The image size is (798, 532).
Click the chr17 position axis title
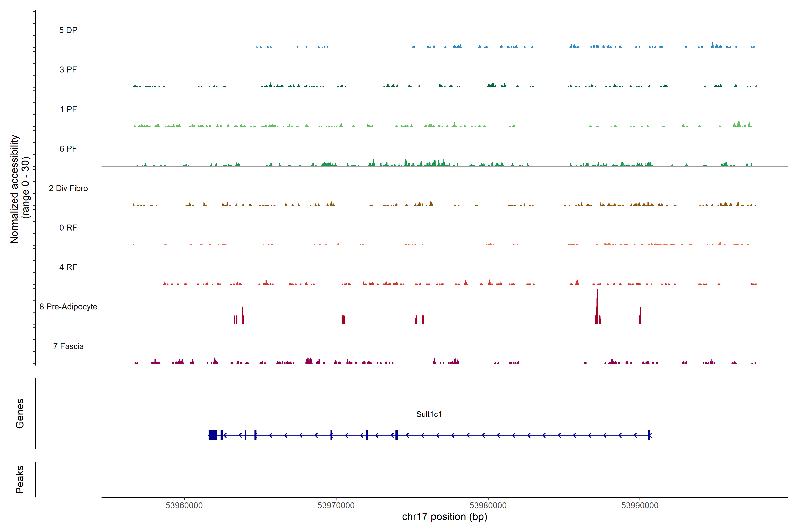coord(444,517)
